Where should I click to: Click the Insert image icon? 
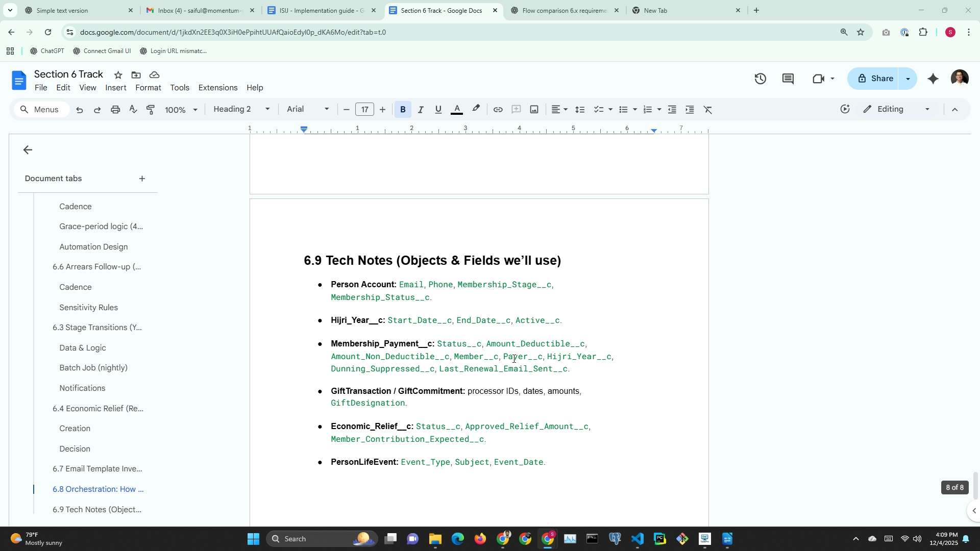534,110
